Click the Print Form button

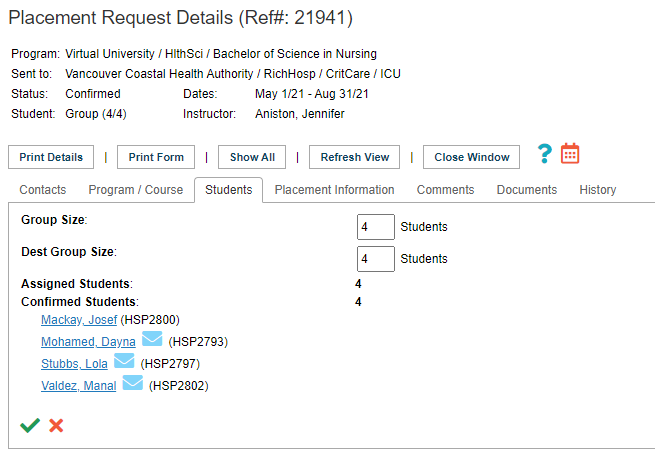(x=156, y=157)
